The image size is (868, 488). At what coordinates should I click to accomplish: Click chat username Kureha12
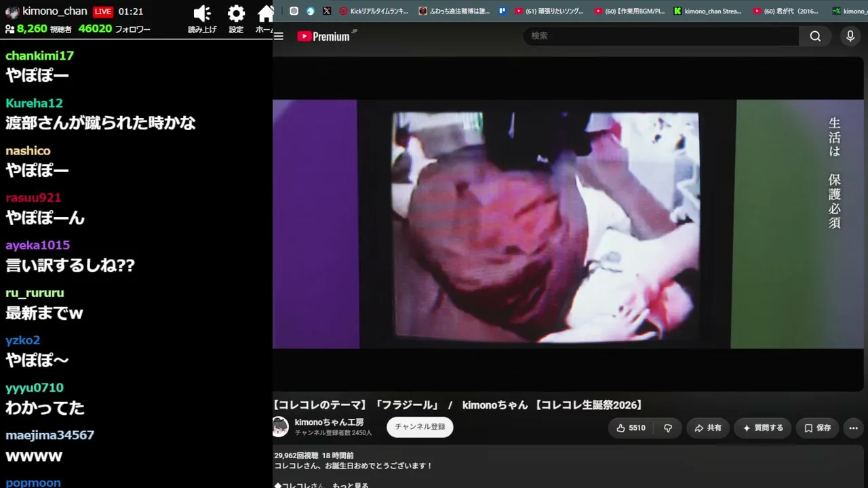tap(34, 103)
